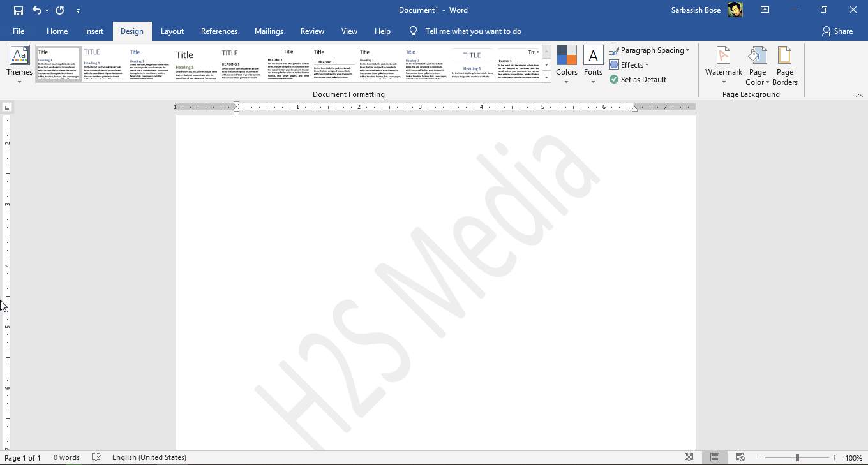Click the Repeat action icon
This screenshot has width=868, height=465.
(x=60, y=10)
